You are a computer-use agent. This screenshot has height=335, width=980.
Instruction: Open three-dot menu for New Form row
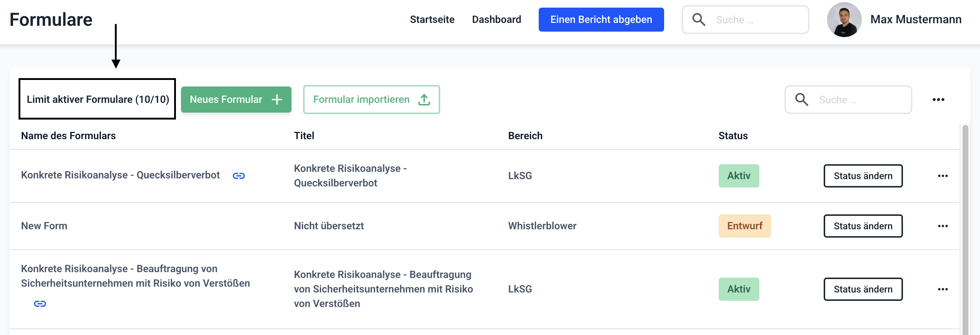[x=942, y=226]
